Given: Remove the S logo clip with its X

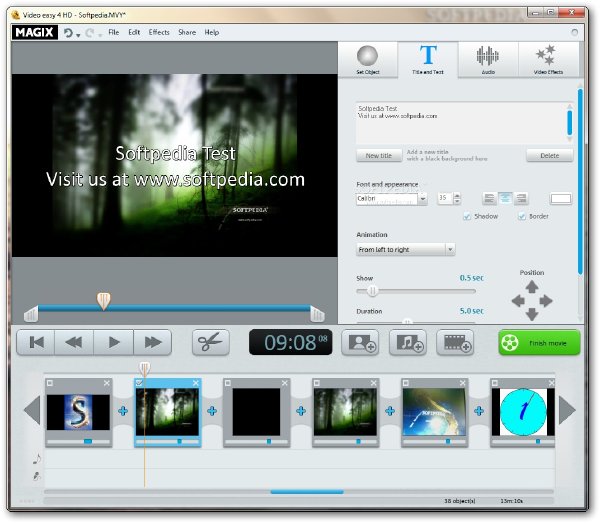Looking at the screenshot, I should (107, 383).
